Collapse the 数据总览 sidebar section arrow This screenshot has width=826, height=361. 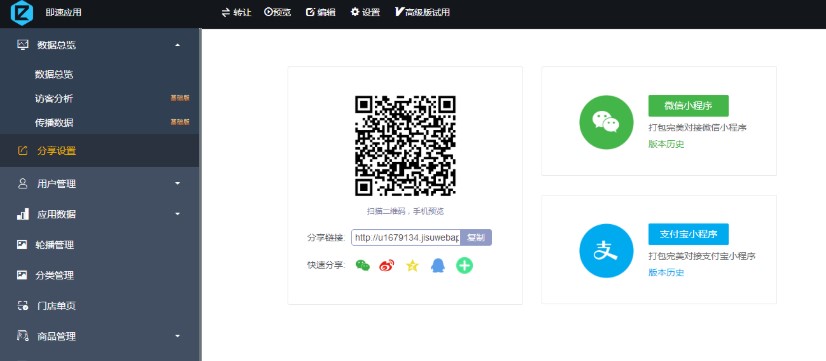pyautogui.click(x=178, y=45)
